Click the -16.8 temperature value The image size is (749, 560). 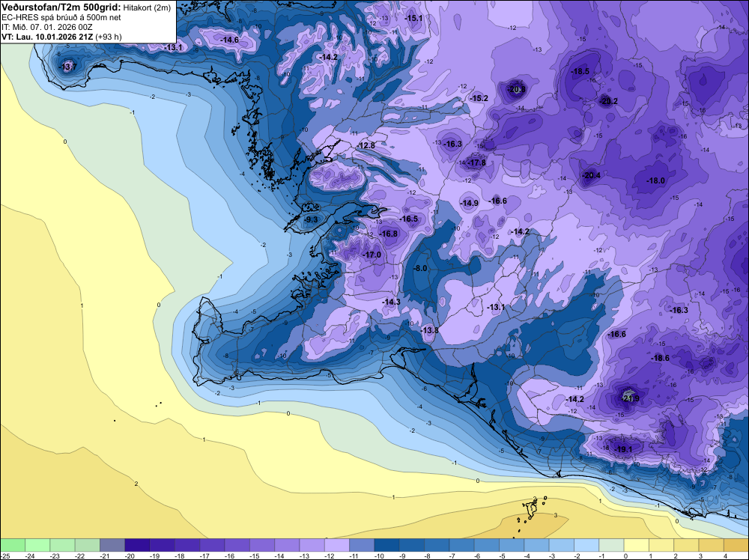pyautogui.click(x=388, y=234)
